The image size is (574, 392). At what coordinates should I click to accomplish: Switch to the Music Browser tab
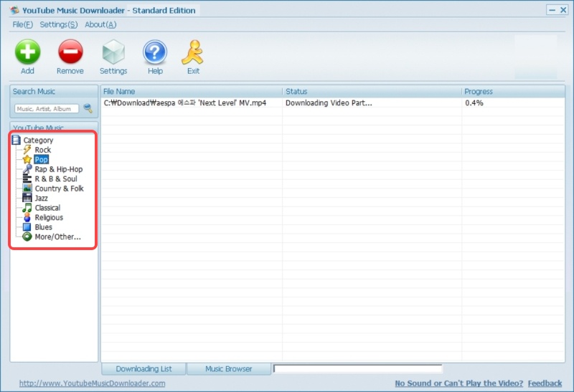[x=229, y=369]
